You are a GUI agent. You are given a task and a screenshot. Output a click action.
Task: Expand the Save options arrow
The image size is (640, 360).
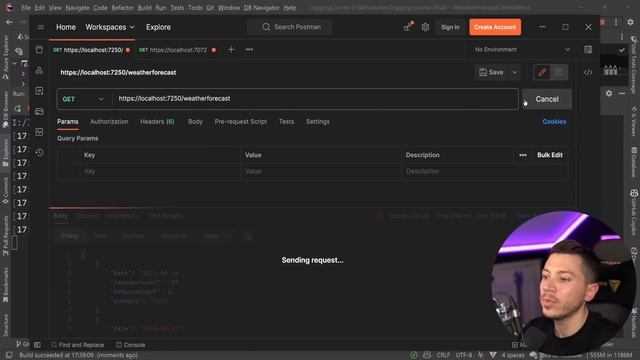[x=515, y=73]
